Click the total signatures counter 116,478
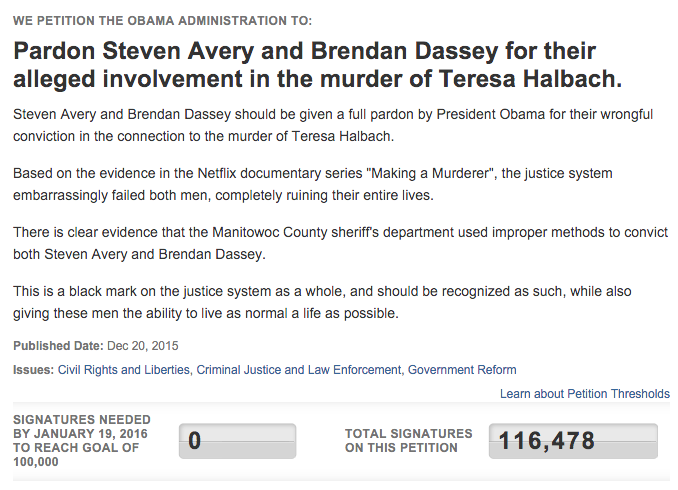This screenshot has height=490, width=678. coord(573,441)
